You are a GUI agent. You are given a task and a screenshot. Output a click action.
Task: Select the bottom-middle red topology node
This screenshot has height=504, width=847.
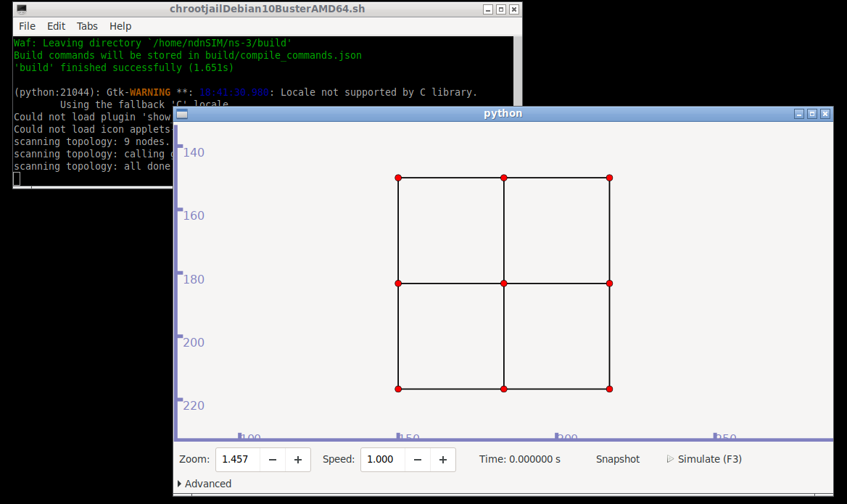pyautogui.click(x=503, y=389)
